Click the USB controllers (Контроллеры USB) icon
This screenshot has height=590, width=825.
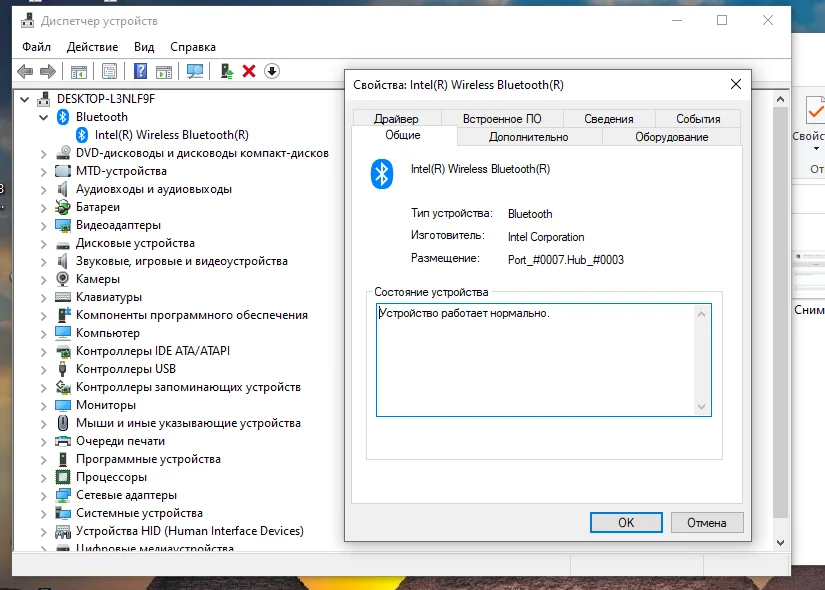click(63, 369)
